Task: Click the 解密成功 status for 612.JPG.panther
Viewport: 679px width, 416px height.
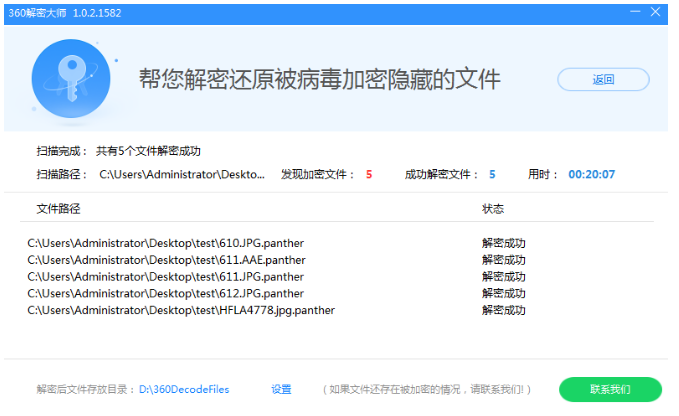Action: pyautogui.click(x=504, y=293)
